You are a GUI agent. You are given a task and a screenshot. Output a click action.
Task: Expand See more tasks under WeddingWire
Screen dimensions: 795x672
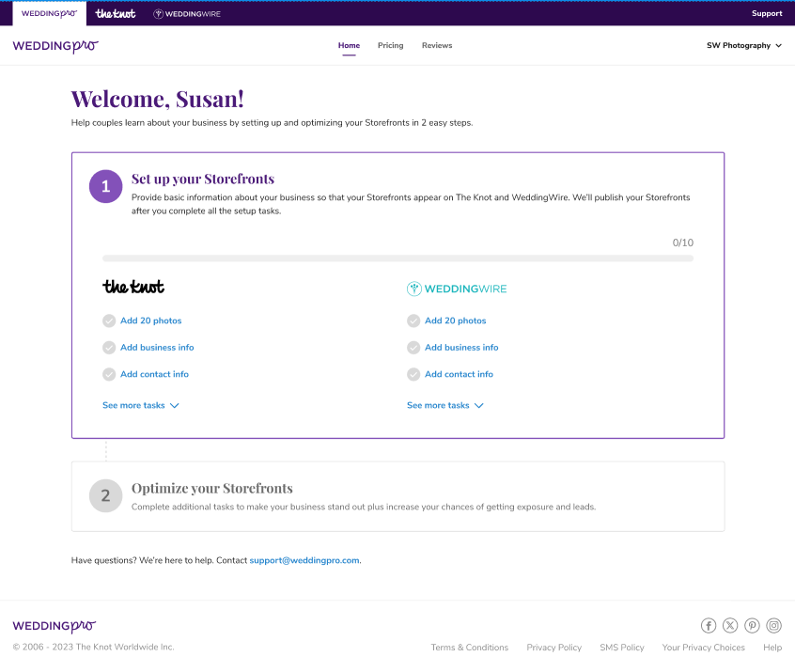[445, 405]
